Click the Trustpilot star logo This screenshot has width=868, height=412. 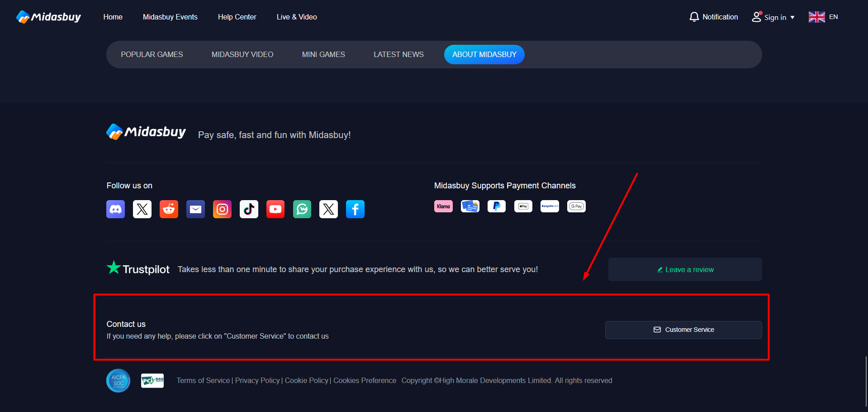(x=138, y=268)
